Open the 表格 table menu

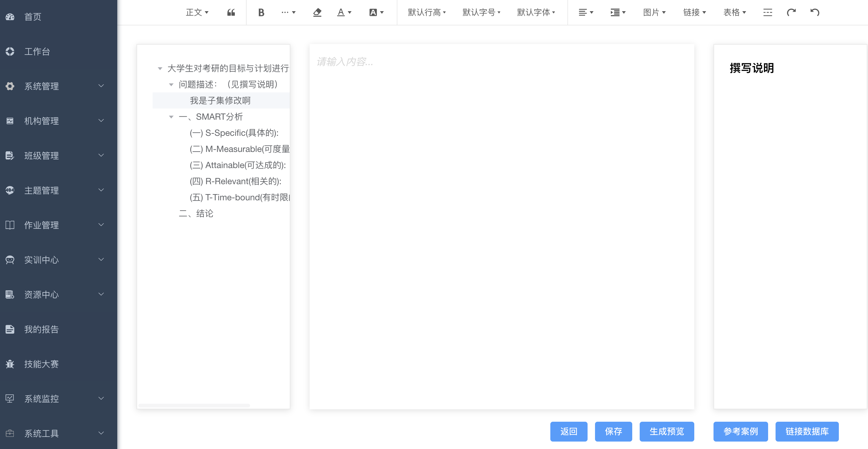tap(735, 12)
